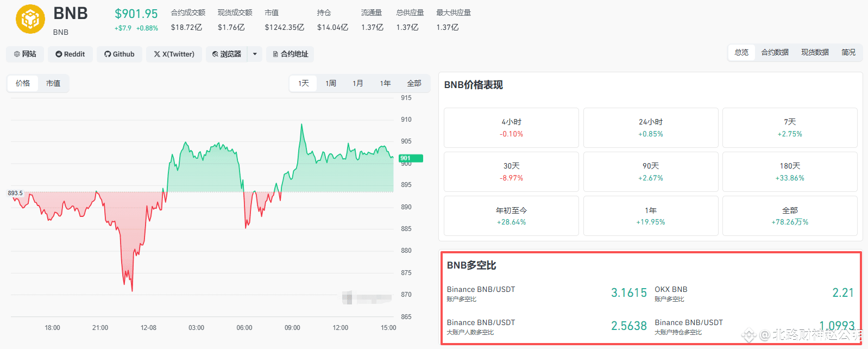
Task: Click the 90天 performance card
Action: (651, 172)
